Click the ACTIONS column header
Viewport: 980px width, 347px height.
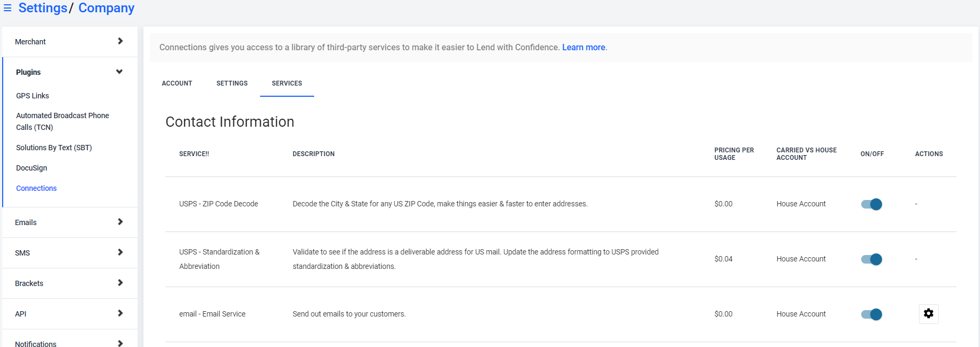[929, 154]
